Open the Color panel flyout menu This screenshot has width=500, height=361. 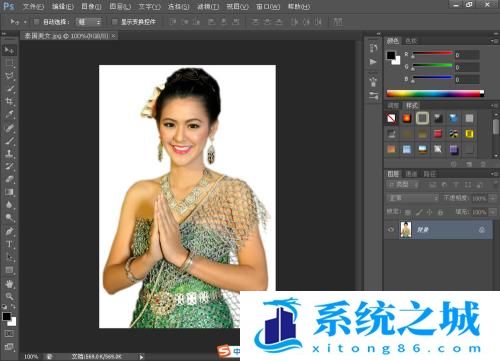click(x=493, y=41)
